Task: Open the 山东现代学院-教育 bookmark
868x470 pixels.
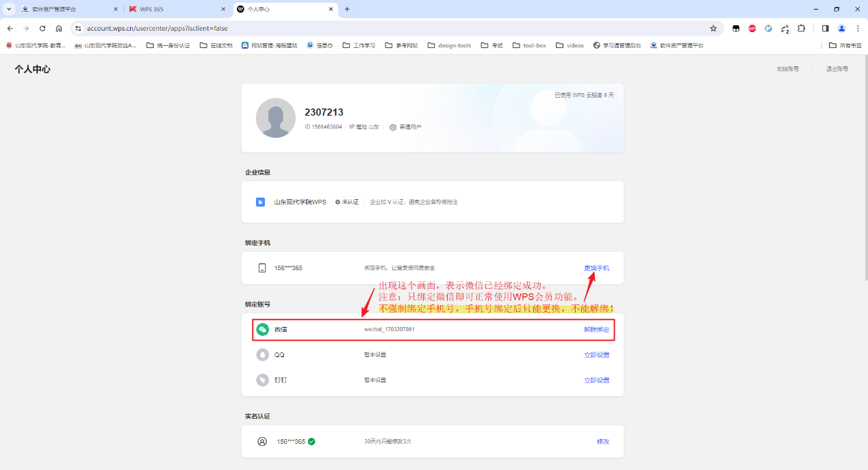Action: 36,46
